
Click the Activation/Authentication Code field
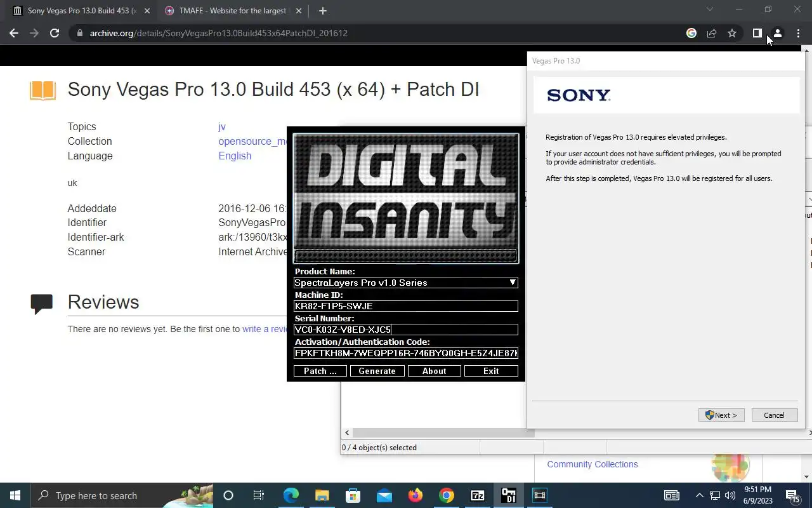coord(406,353)
